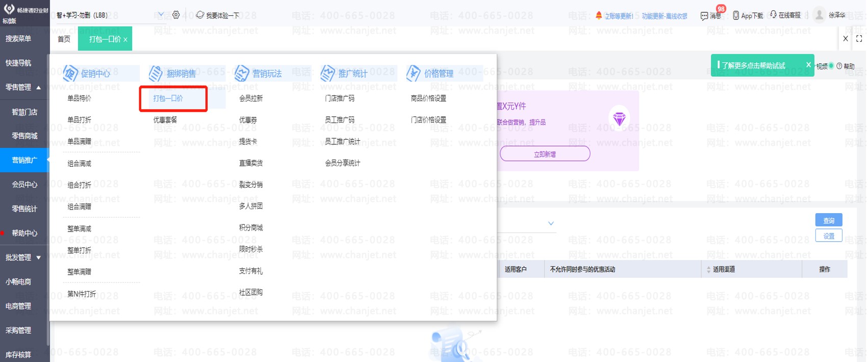Open 帮助中心 in the sidebar
The height and width of the screenshot is (362, 868).
24,233
